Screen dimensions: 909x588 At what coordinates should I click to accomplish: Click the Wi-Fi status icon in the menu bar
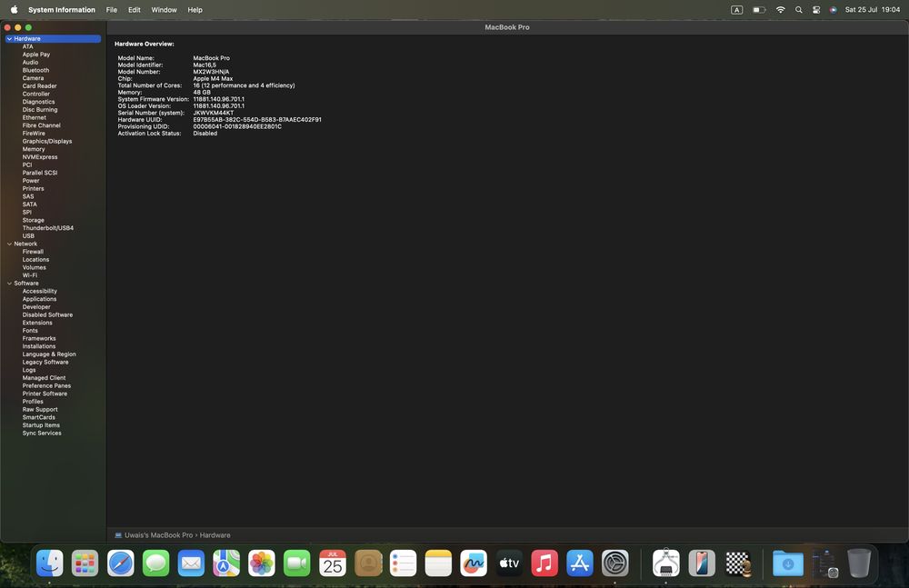point(780,10)
